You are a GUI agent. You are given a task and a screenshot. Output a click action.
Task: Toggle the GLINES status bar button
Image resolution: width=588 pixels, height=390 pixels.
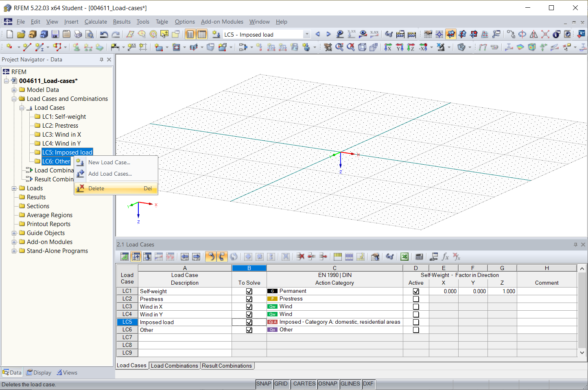tap(350, 383)
